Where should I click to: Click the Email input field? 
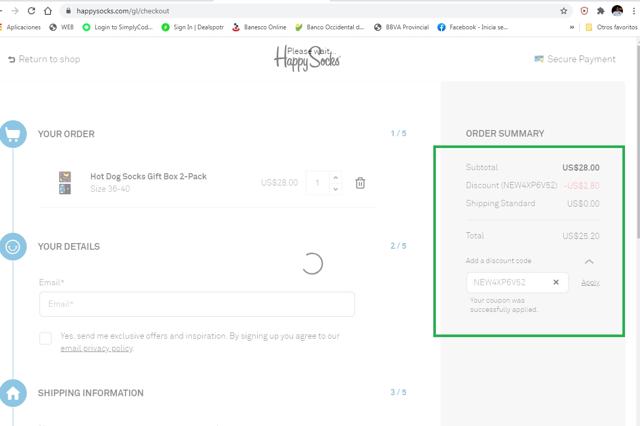197,304
